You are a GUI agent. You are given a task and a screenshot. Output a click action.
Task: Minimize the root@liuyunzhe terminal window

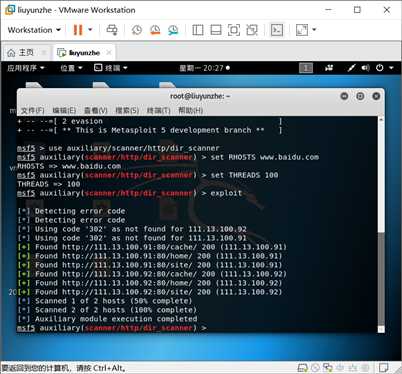(x=344, y=96)
